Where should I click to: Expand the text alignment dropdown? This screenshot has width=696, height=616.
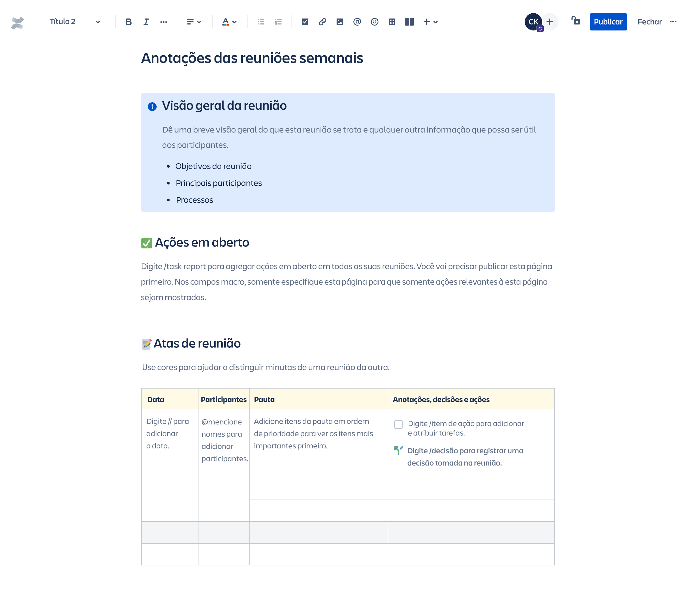point(194,22)
